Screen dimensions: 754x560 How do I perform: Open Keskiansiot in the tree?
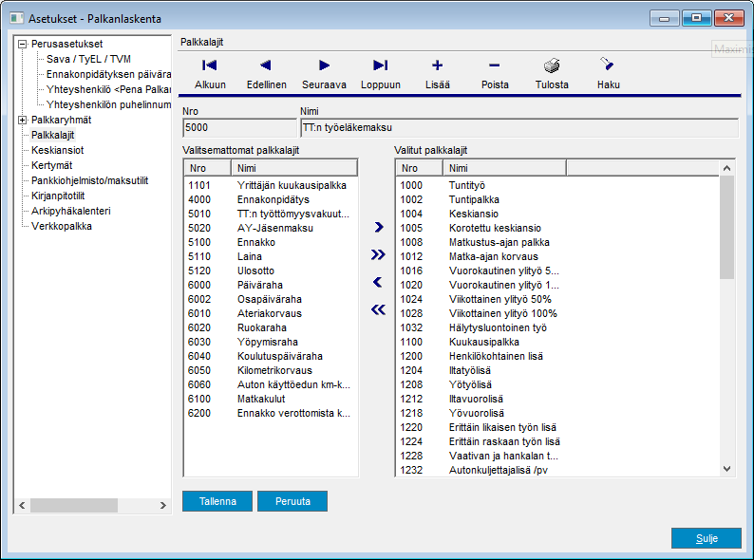[x=58, y=151]
